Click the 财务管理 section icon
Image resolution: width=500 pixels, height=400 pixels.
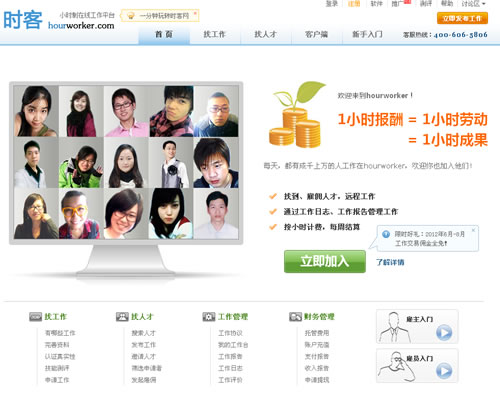coord(295,317)
